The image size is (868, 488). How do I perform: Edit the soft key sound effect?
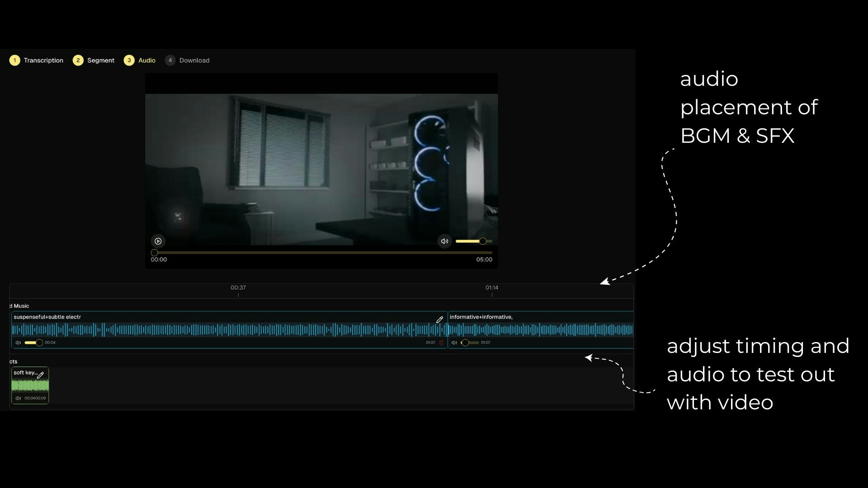click(41, 375)
